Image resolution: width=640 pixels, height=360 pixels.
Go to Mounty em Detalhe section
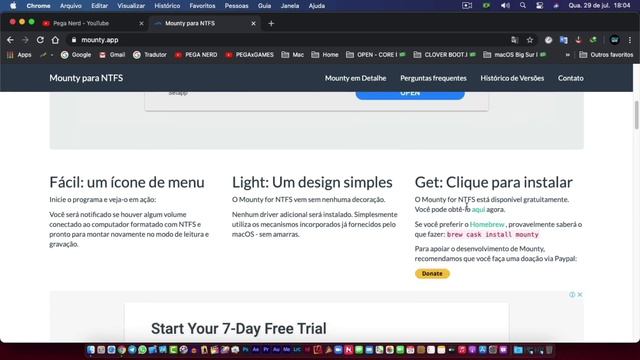pos(356,78)
